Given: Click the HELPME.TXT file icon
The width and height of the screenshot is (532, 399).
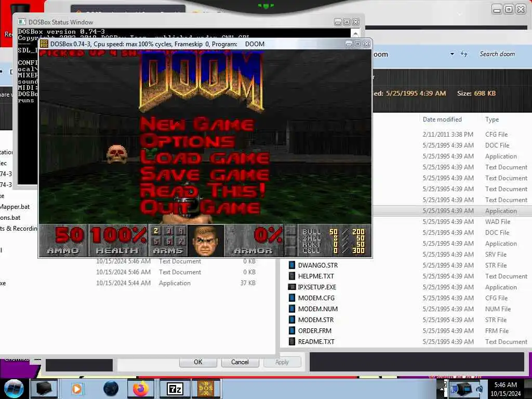Looking at the screenshot, I should coord(291,276).
